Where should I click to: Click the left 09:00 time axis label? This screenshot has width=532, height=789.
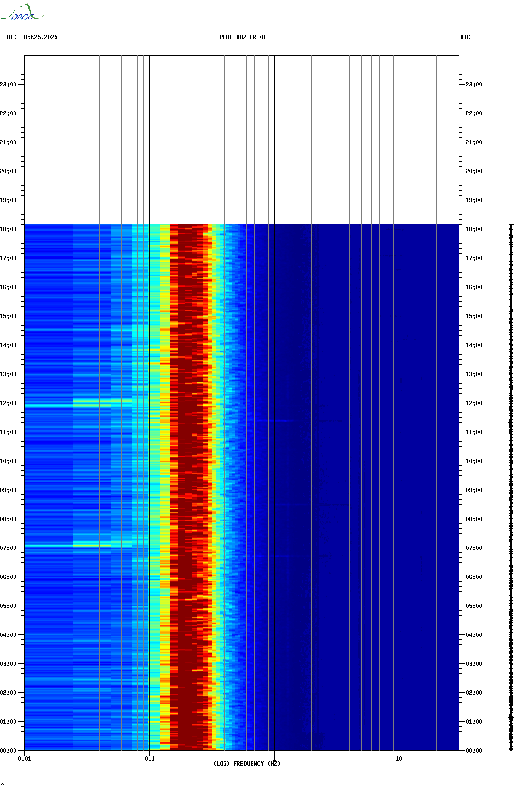coord(8,490)
